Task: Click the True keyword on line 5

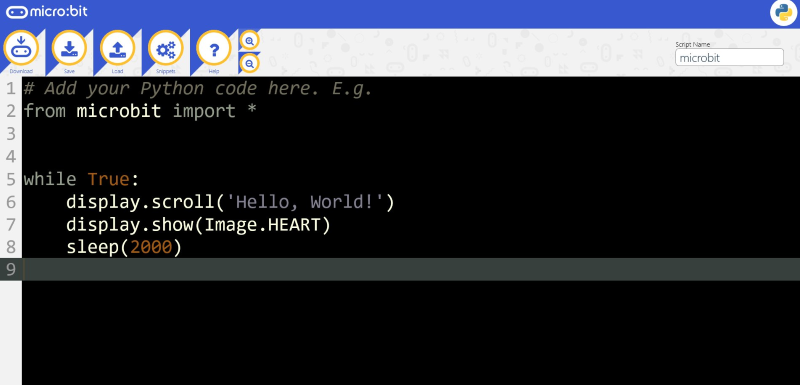Action: pyautogui.click(x=108, y=179)
